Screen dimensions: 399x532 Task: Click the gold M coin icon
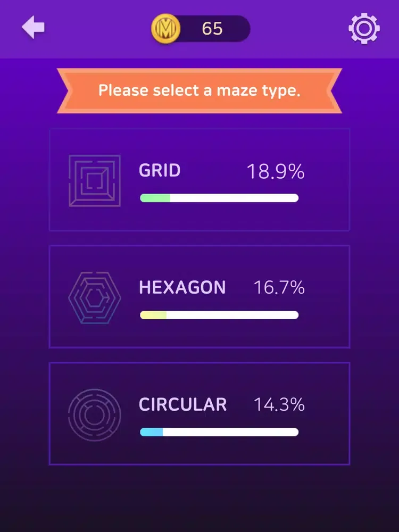tap(165, 28)
